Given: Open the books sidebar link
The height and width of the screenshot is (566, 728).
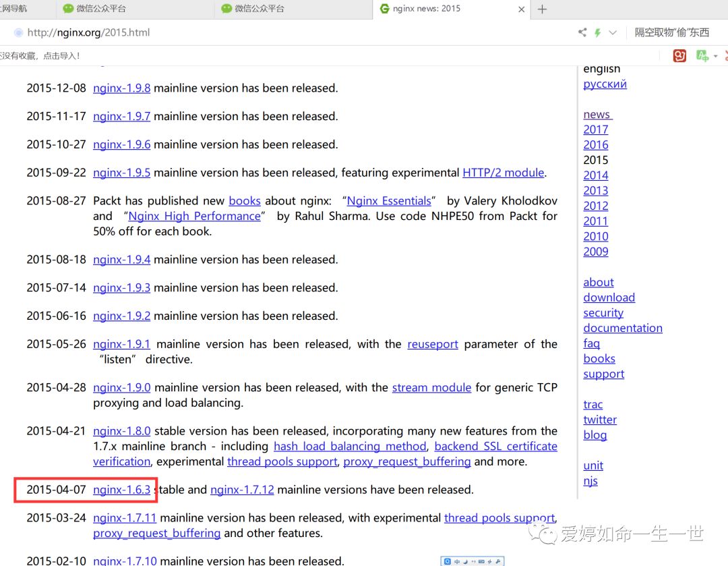Looking at the screenshot, I should (x=599, y=359).
